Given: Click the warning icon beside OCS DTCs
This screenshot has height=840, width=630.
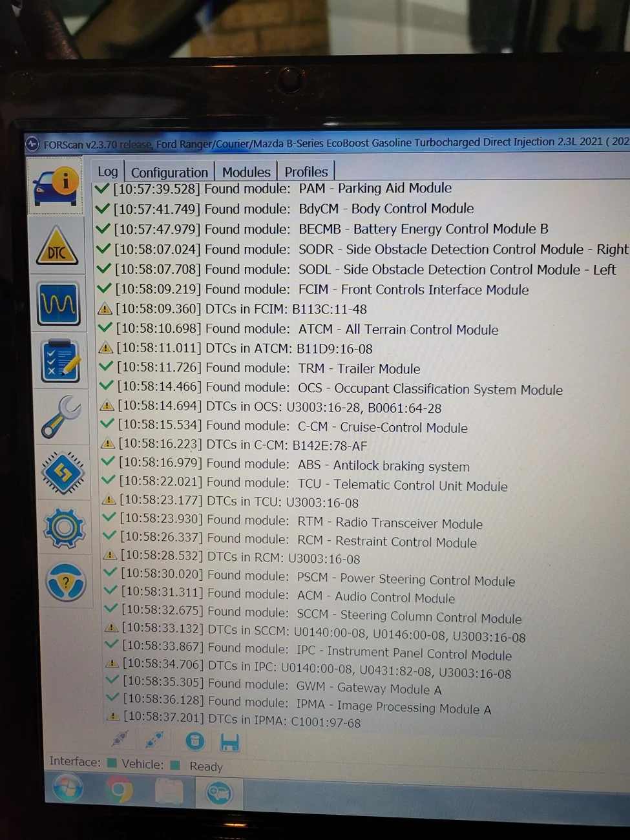Looking at the screenshot, I should pyautogui.click(x=107, y=406).
